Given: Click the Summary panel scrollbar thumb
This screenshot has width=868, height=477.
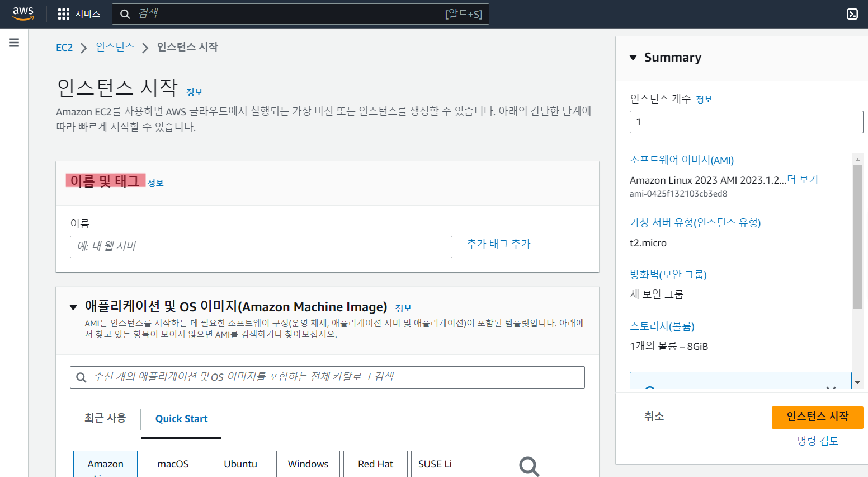Looking at the screenshot, I should point(857,237).
